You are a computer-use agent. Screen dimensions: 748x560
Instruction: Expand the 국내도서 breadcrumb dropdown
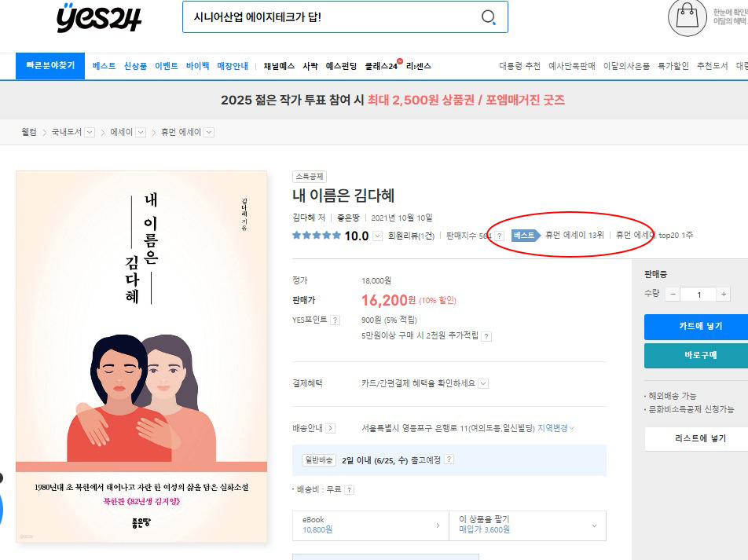coord(90,133)
